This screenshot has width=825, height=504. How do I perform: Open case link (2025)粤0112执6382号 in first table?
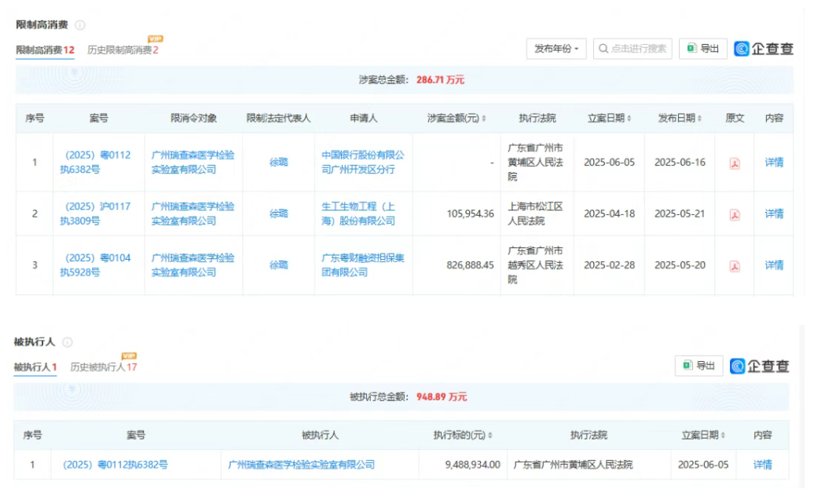pos(95,163)
